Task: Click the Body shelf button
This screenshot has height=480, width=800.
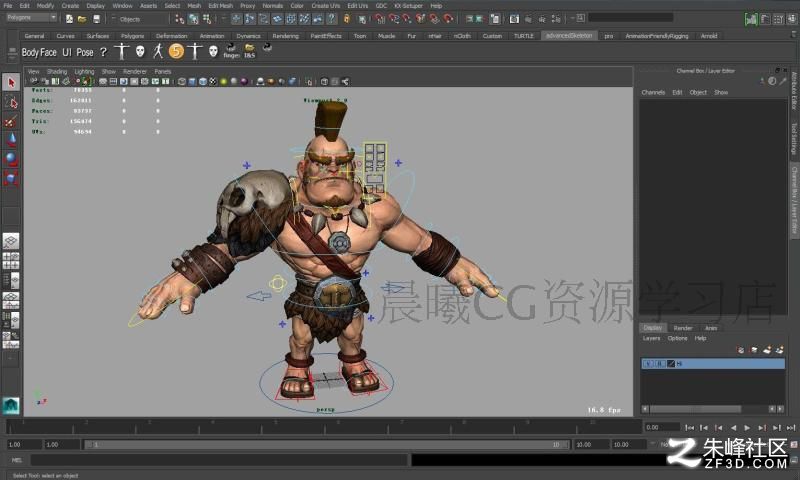Action: tap(30, 52)
